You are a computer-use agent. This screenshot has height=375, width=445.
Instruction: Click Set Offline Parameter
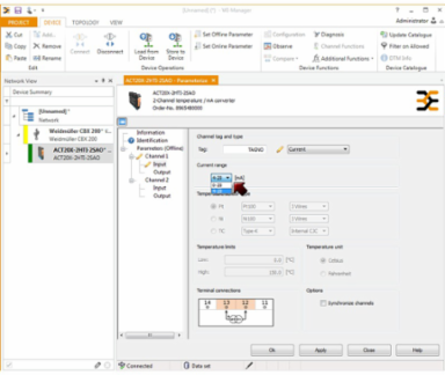224,34
